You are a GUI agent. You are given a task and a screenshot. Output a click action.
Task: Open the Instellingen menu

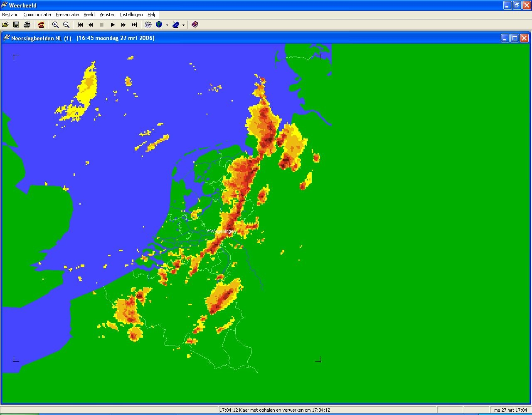(131, 15)
